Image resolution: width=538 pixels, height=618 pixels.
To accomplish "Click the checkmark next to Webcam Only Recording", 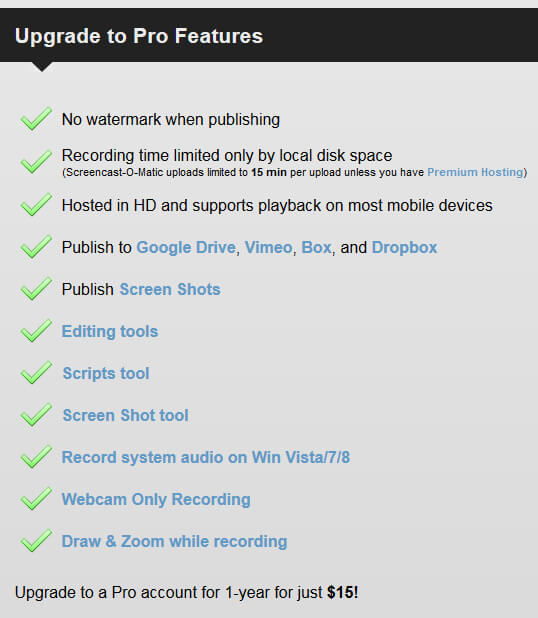I will tap(36, 499).
